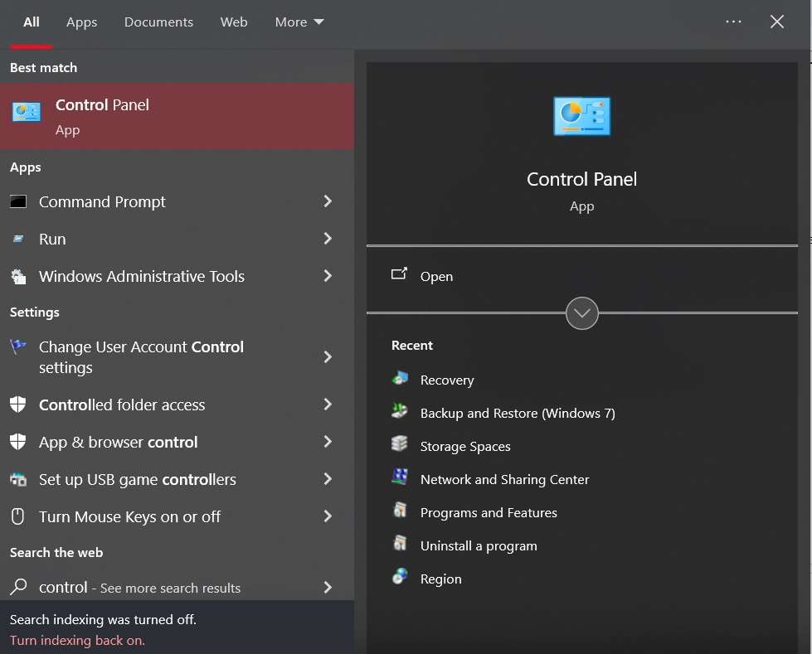Image resolution: width=812 pixels, height=654 pixels.
Task: Click the Control Panel icon in Best match
Action: (x=27, y=112)
